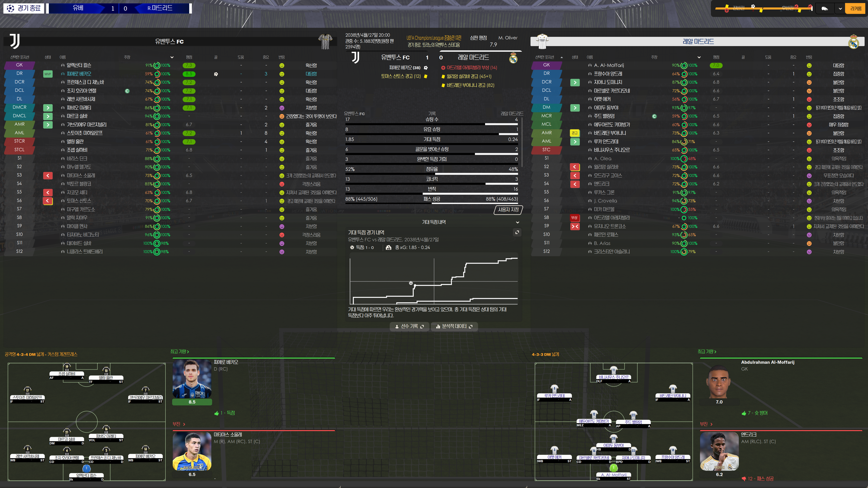Click the captain C badge next to 주드 벨링엄

(x=654, y=116)
